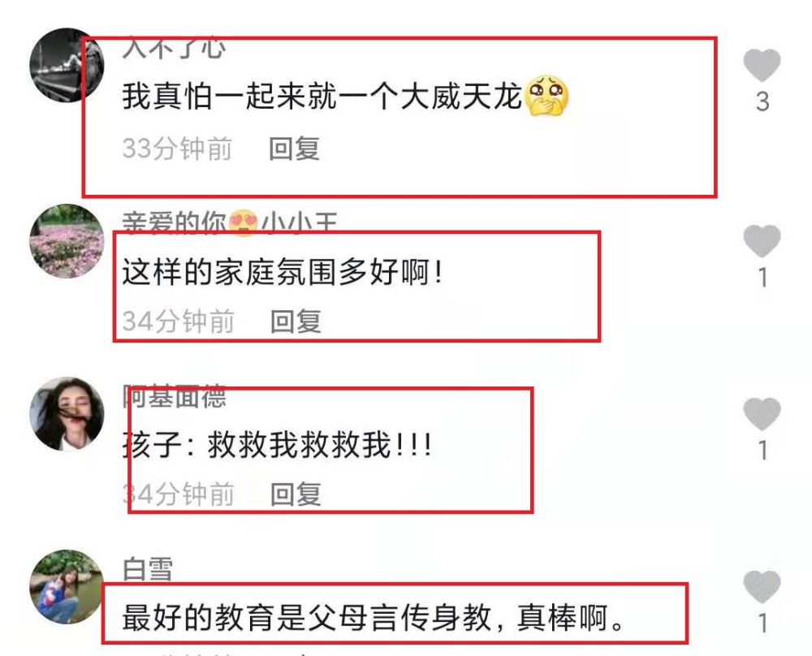Like 白雪's comment with heart icon
Viewport: 812px width, 656px height.
[x=762, y=587]
